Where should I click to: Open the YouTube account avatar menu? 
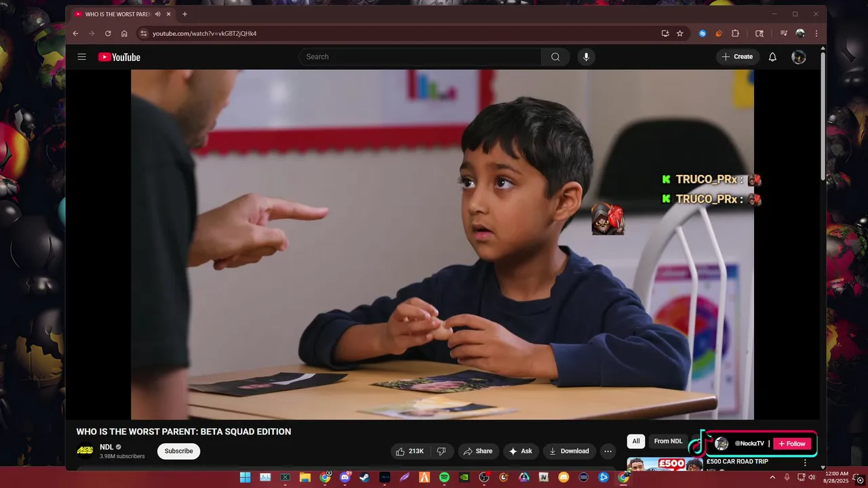(799, 57)
